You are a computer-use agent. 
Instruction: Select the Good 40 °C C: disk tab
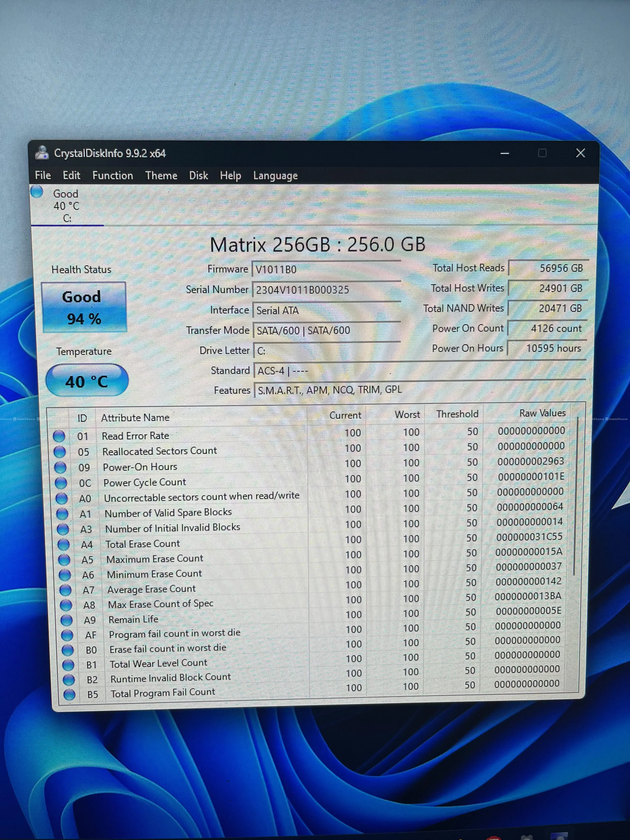(x=67, y=205)
